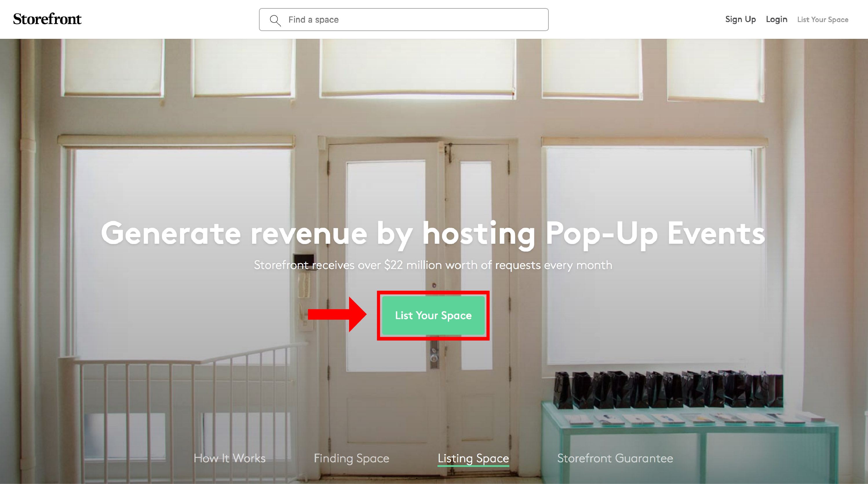Click the red arrow pointing at the button

(x=337, y=314)
